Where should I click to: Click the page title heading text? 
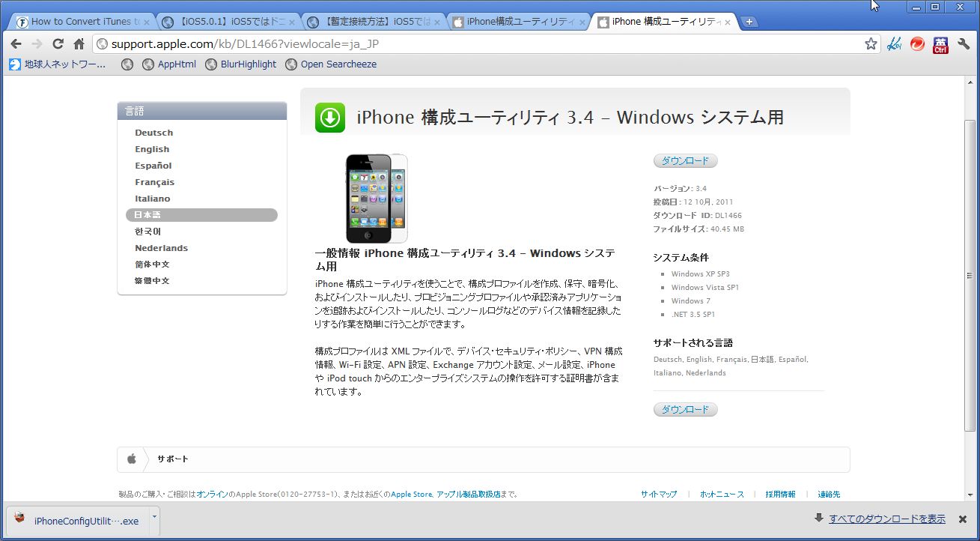pos(570,118)
